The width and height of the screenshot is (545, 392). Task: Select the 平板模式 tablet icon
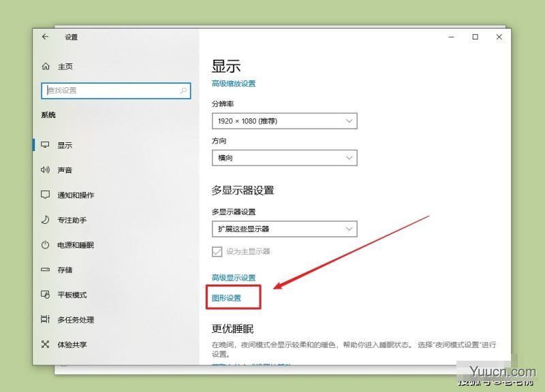pos(45,295)
